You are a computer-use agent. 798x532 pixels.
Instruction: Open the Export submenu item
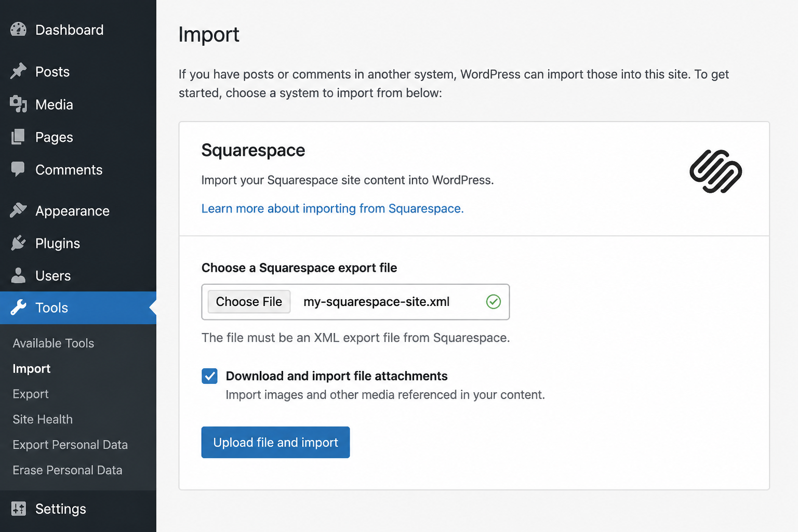(x=31, y=394)
